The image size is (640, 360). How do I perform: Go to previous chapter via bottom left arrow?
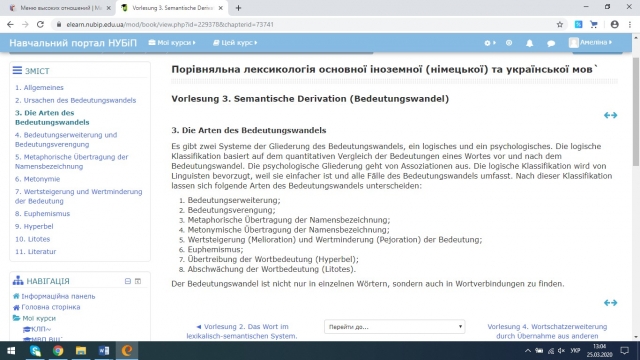point(607,303)
